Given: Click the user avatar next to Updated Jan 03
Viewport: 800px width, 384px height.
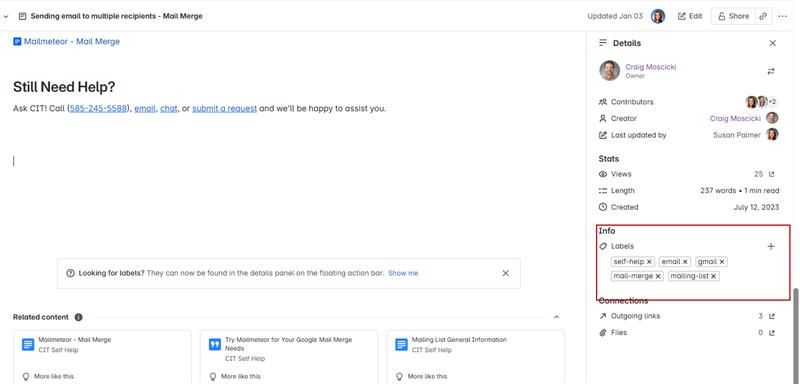Looking at the screenshot, I should pos(658,16).
